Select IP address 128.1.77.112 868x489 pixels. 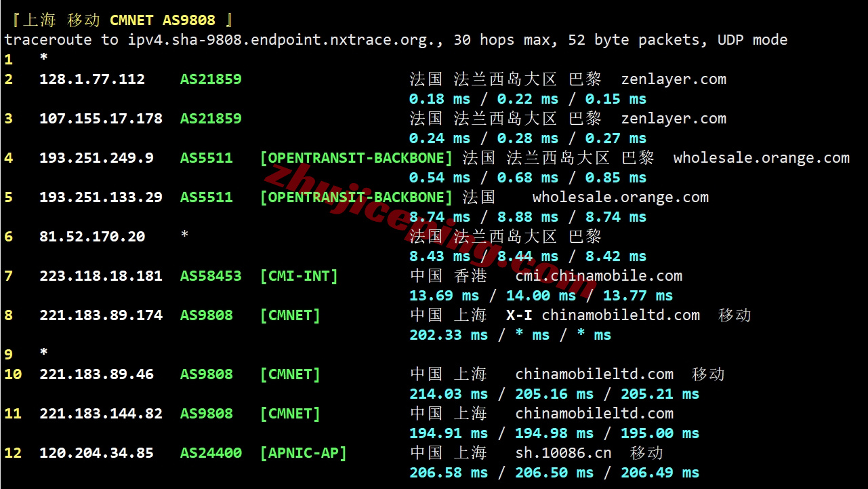click(92, 79)
